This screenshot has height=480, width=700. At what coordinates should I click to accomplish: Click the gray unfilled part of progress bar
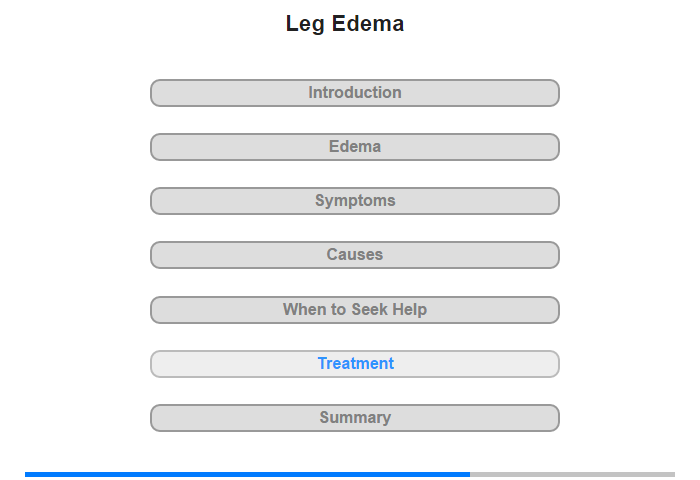tap(572, 474)
